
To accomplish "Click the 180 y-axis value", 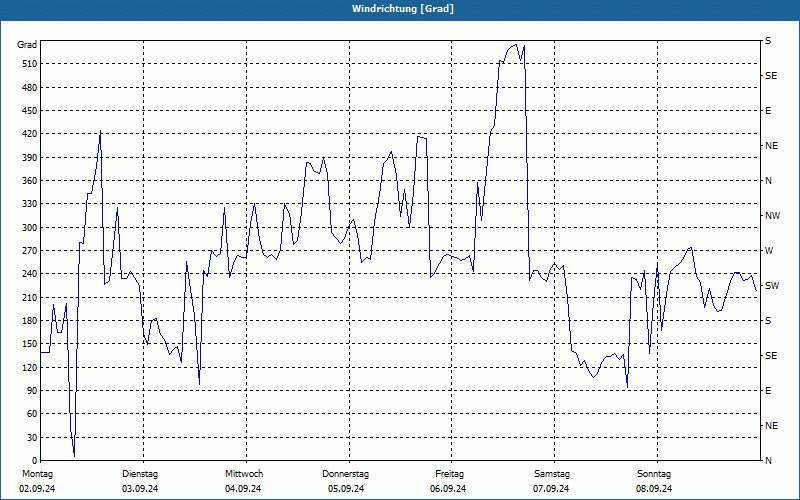I will 30,321.
